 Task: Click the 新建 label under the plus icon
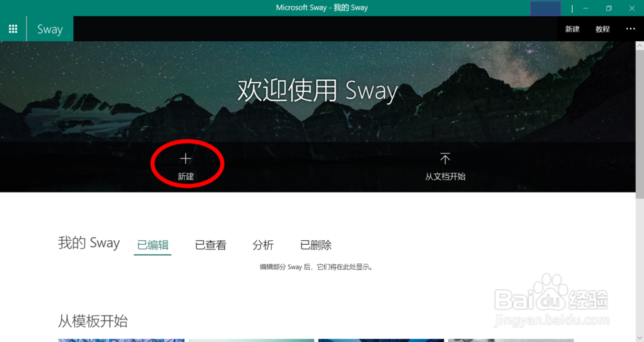point(185,176)
